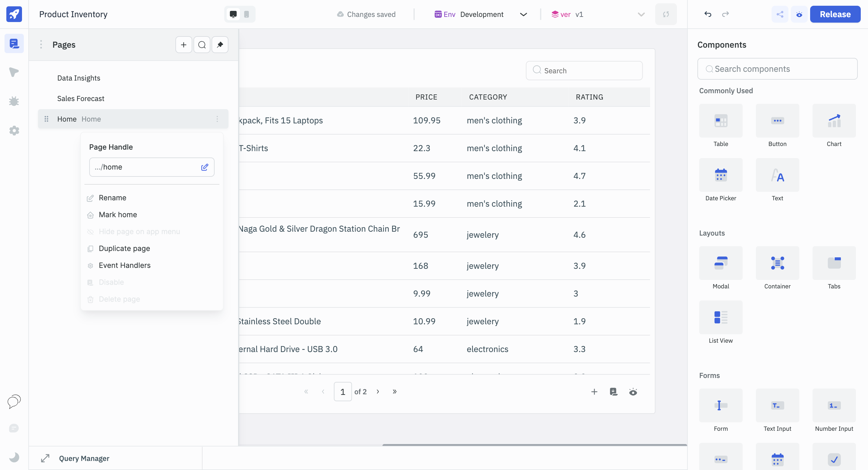Click the add page plus icon
The width and height of the screenshot is (868, 470).
[183, 45]
